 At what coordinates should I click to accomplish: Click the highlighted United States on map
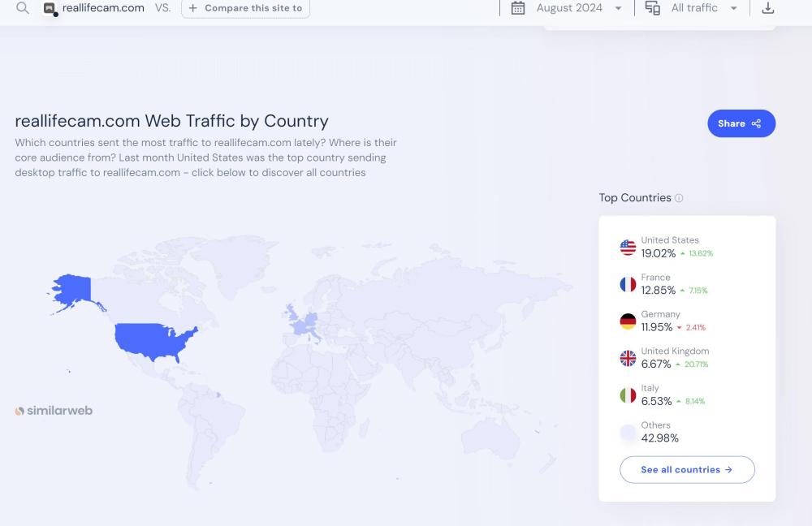(154, 339)
